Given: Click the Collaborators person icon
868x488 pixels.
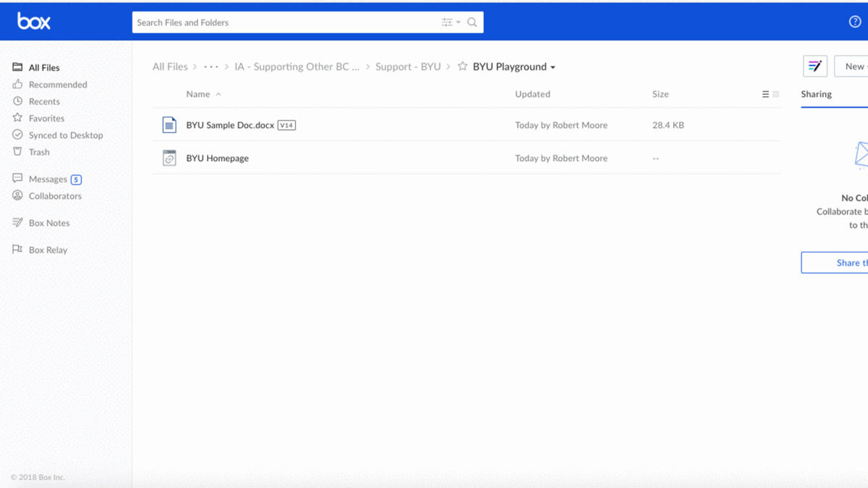Looking at the screenshot, I should (17, 195).
